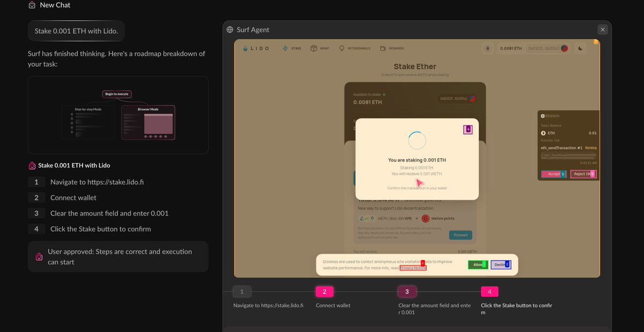The width and height of the screenshot is (644, 332).
Task: Click roadmap step 'Navigate to https://stake.lido.fi'
Action: [97, 182]
